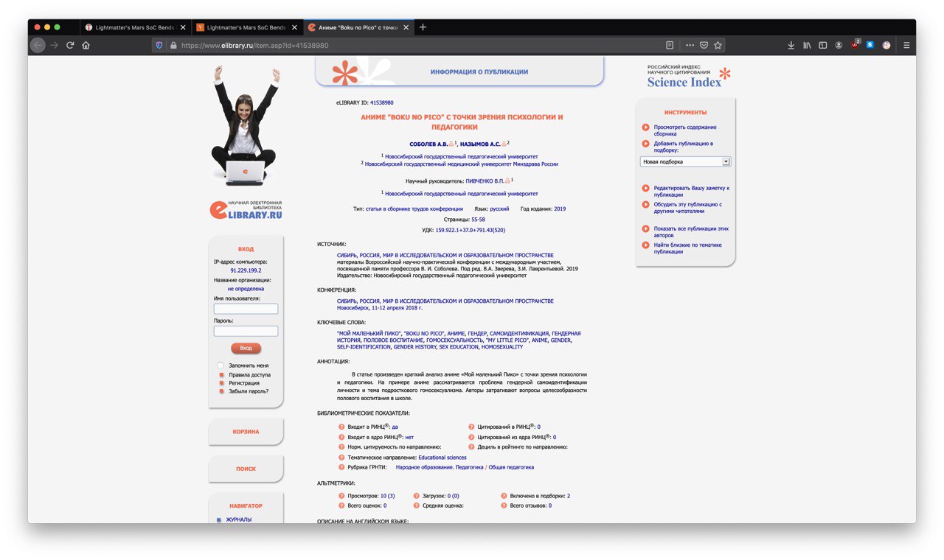Go to the browser Home icon
The width and height of the screenshot is (944, 560).
(86, 45)
